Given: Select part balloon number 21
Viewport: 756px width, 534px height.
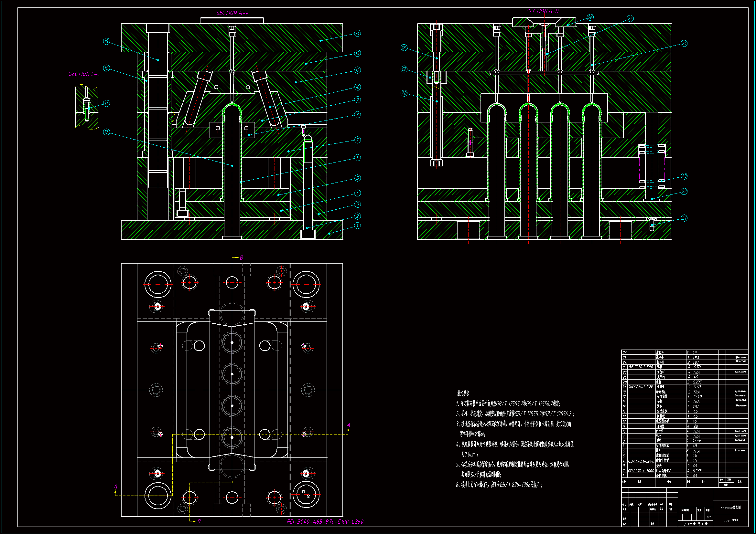Looking at the screenshot, I should (684, 218).
